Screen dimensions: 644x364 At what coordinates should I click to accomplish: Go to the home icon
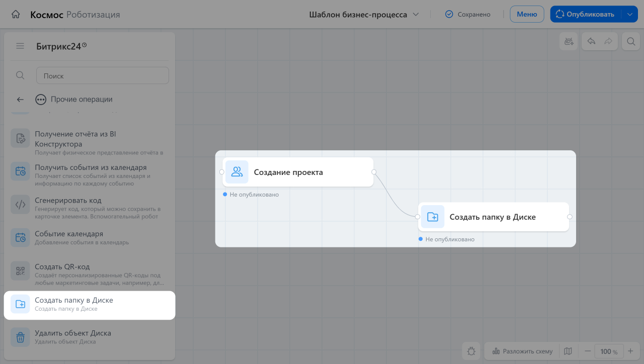(16, 14)
